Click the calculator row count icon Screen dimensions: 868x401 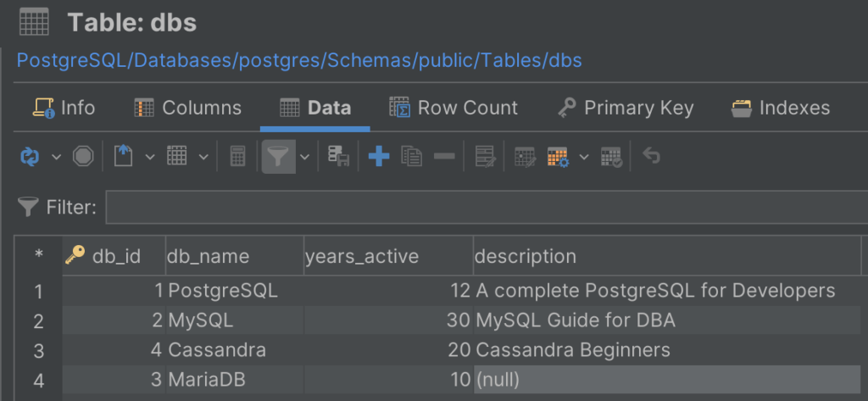(238, 157)
